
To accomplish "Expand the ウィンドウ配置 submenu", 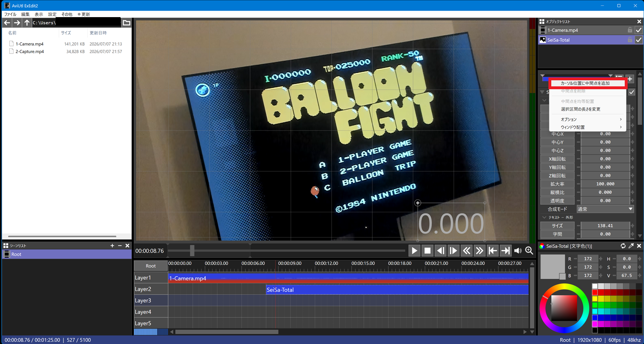I will point(588,127).
